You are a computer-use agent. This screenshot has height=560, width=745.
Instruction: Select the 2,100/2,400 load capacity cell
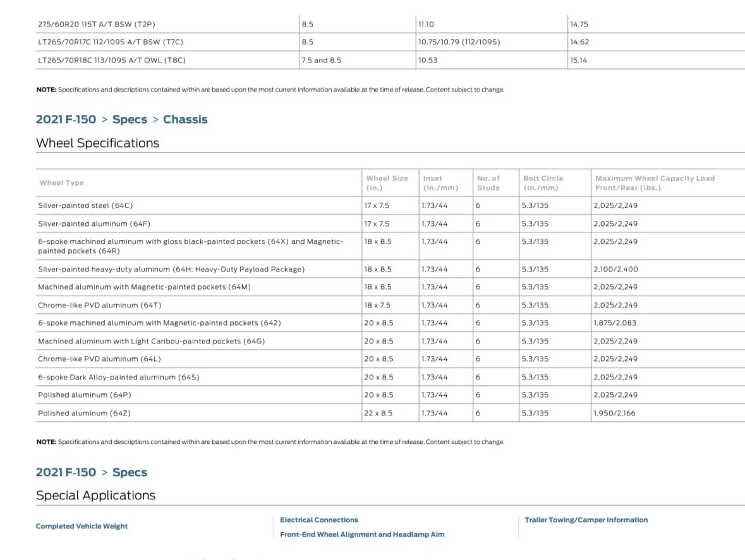[615, 269]
